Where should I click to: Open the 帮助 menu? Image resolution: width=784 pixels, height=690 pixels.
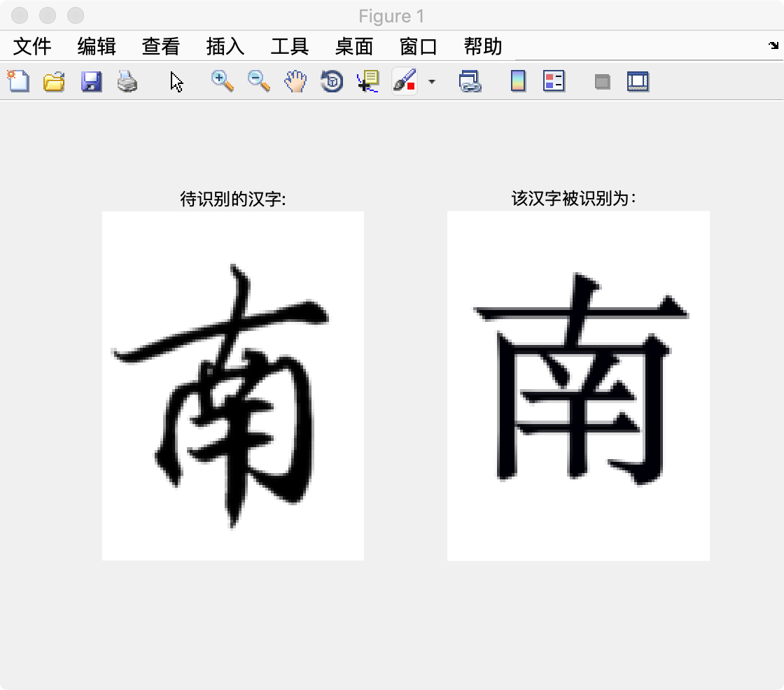(483, 46)
